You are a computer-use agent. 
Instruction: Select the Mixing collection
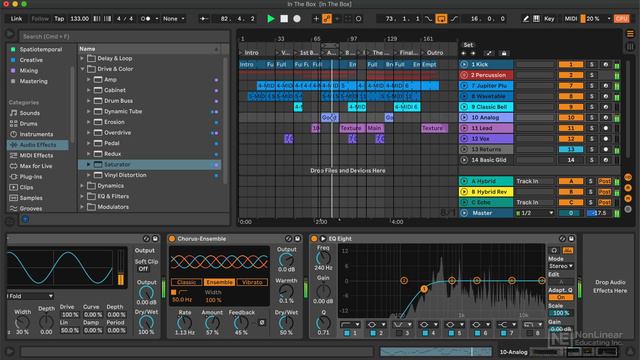[x=29, y=71]
